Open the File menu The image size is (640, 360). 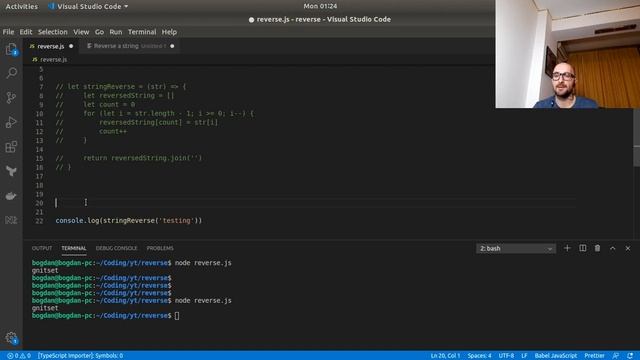click(x=8, y=32)
